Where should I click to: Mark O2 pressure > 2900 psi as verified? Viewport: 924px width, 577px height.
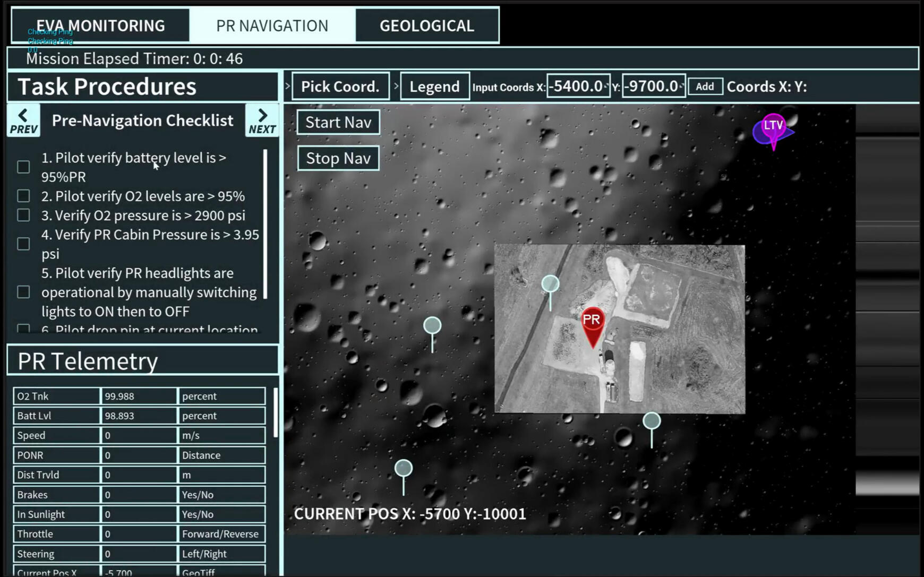pyautogui.click(x=23, y=215)
